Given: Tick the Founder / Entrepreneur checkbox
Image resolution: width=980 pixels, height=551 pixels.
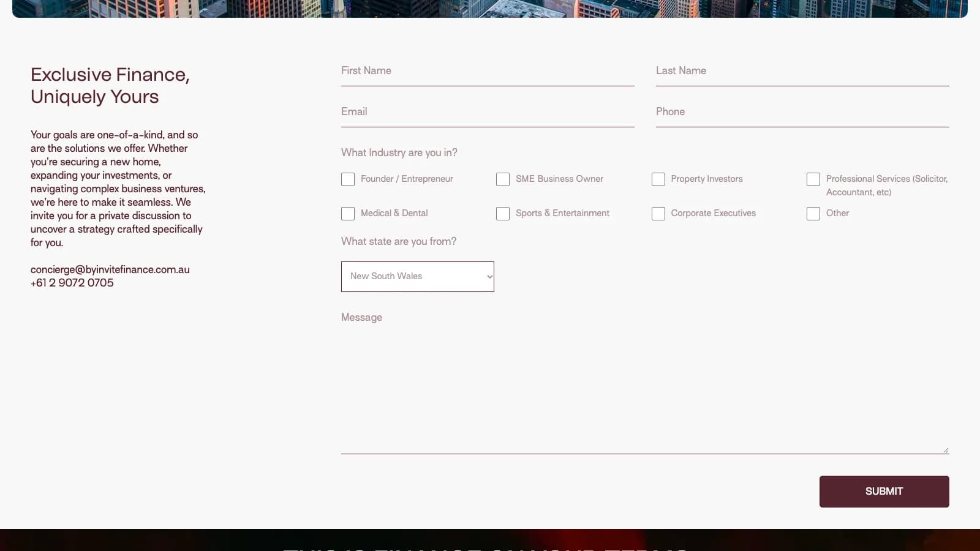Looking at the screenshot, I should tap(348, 179).
